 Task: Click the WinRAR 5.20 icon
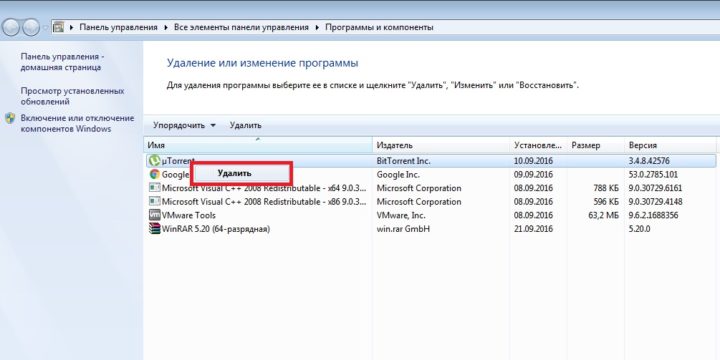(154, 229)
